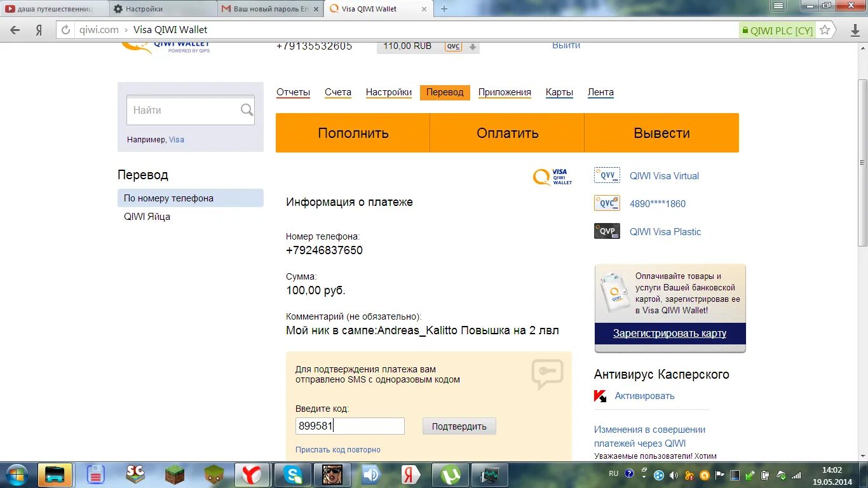This screenshot has height=488, width=868.
Task: Click the RU language indicator in tray
Action: 613,473
